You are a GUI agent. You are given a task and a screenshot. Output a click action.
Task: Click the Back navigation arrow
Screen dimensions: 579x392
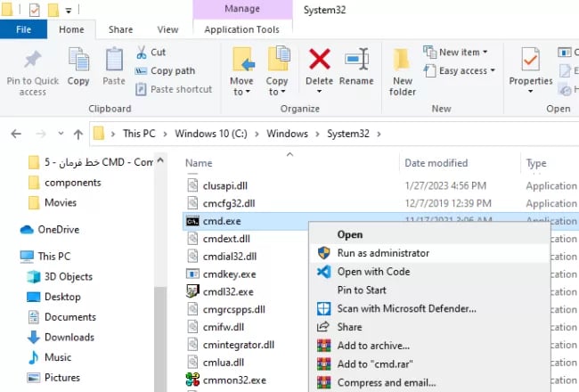16,134
